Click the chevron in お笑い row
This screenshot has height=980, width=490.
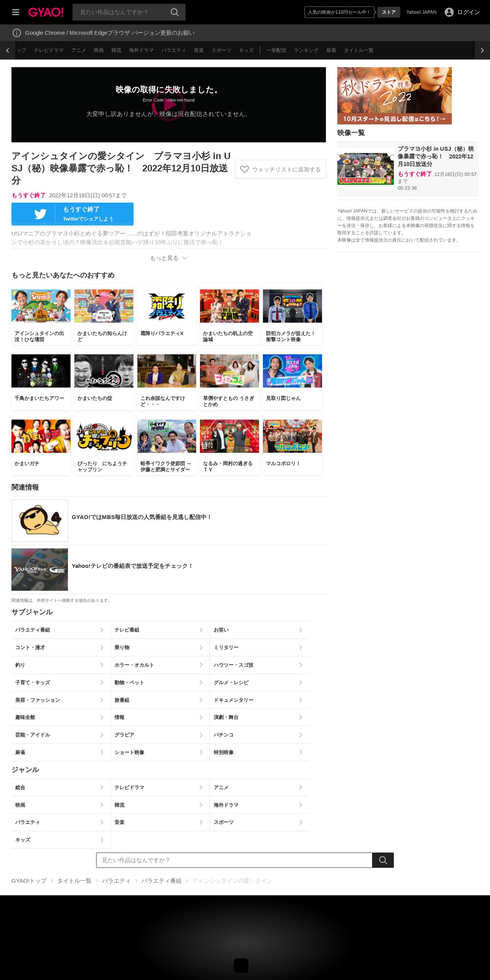coord(301,630)
